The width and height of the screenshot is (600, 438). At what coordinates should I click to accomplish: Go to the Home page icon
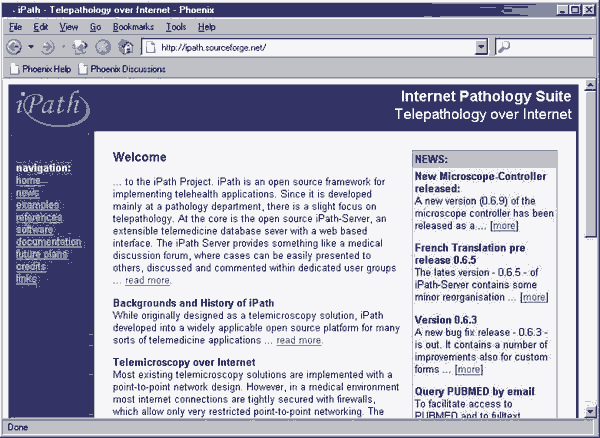coord(126,47)
